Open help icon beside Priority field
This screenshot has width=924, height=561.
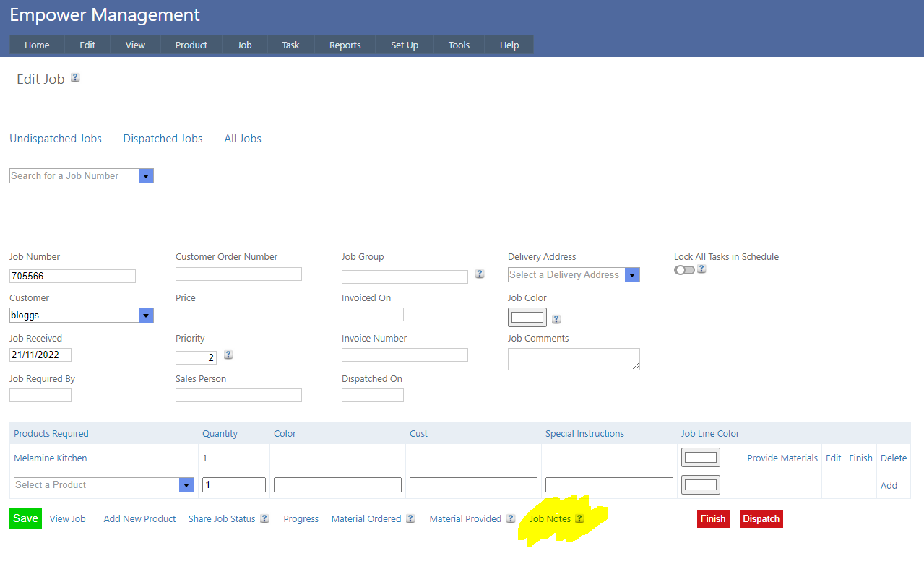click(x=228, y=355)
